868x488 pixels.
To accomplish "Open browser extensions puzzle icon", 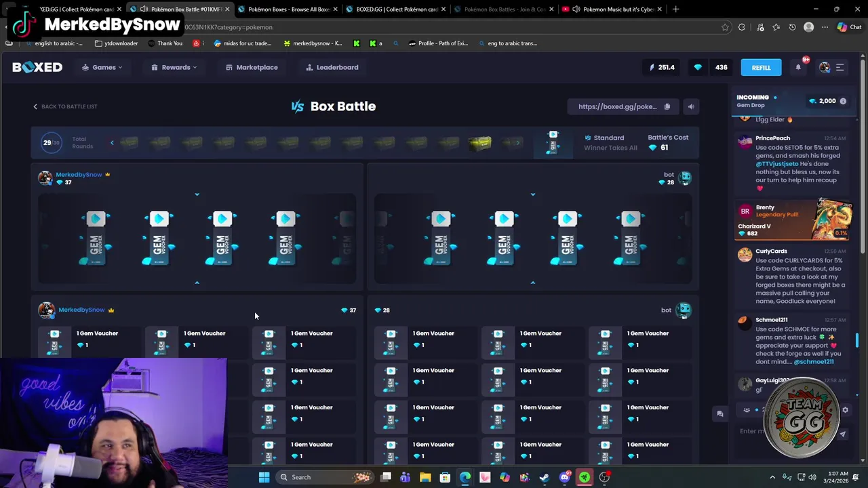I will (x=741, y=27).
